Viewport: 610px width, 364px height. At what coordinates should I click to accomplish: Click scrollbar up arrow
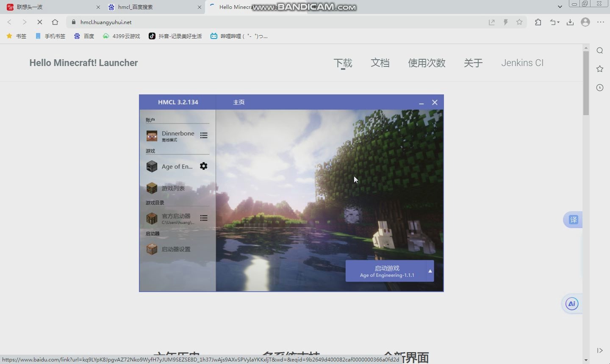tap(586, 47)
